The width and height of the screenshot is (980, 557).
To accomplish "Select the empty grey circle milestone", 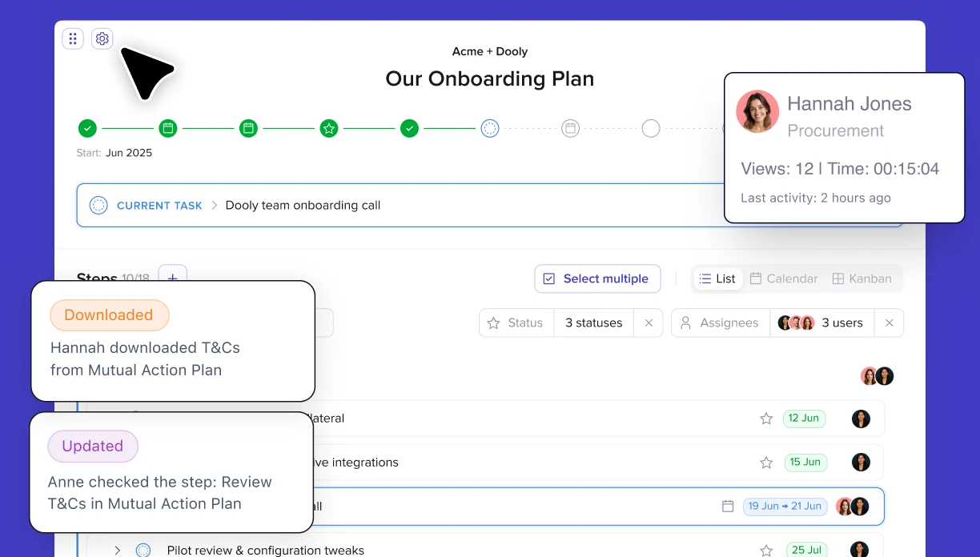I will click(x=651, y=128).
